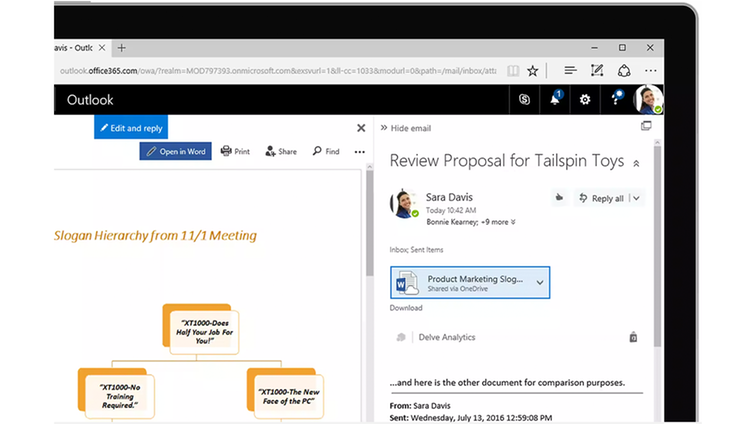
Task: Click the Sara Davis sender name
Action: pos(449,197)
